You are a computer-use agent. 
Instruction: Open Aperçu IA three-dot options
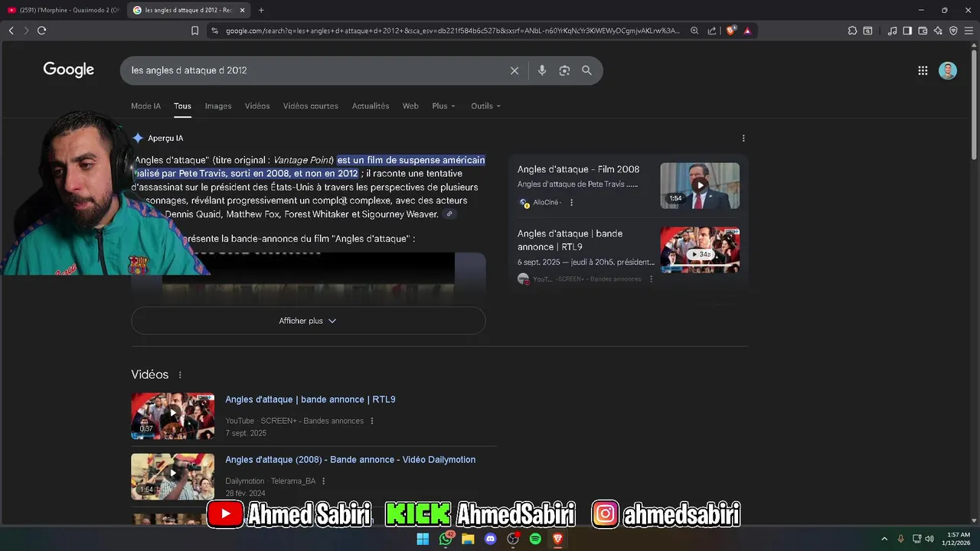click(x=743, y=139)
